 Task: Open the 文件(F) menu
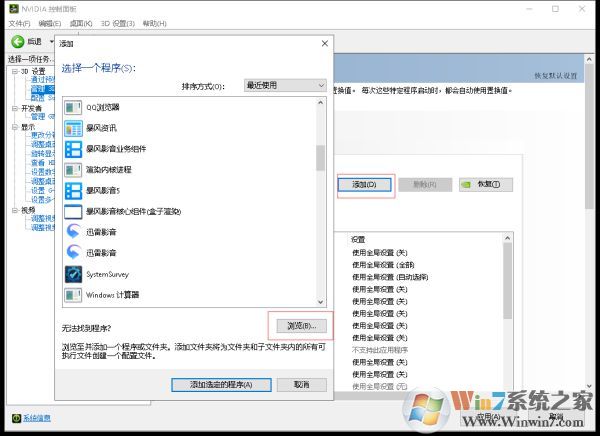pos(20,23)
